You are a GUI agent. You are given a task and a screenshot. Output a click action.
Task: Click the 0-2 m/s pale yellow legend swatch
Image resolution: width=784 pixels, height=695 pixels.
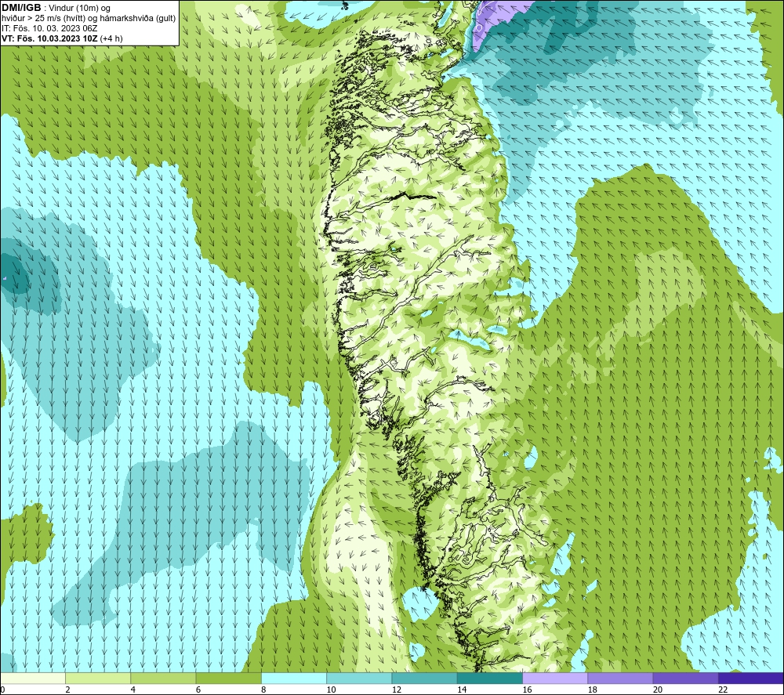click(x=32, y=678)
